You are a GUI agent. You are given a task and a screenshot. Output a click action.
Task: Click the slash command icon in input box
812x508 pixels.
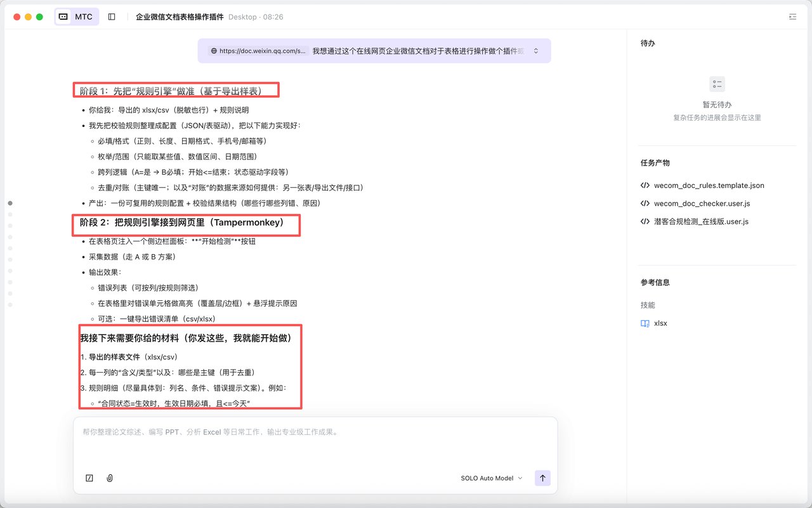click(89, 478)
